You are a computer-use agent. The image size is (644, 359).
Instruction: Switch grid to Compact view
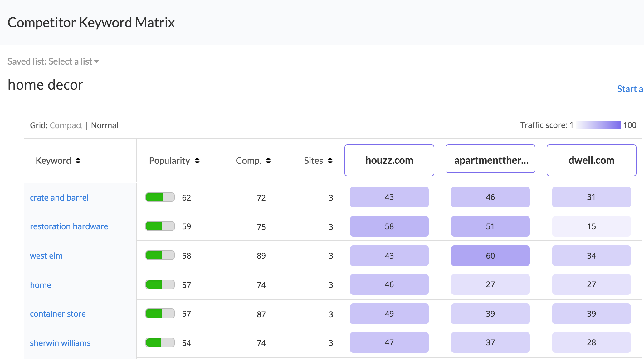tap(66, 125)
